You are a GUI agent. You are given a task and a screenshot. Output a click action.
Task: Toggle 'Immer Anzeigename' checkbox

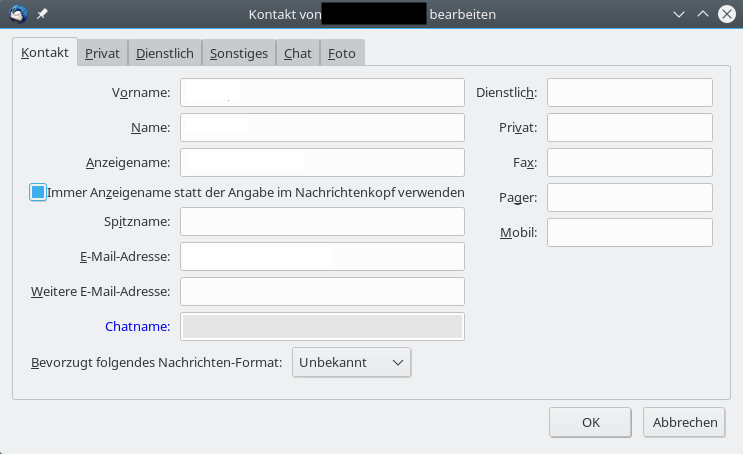38,192
